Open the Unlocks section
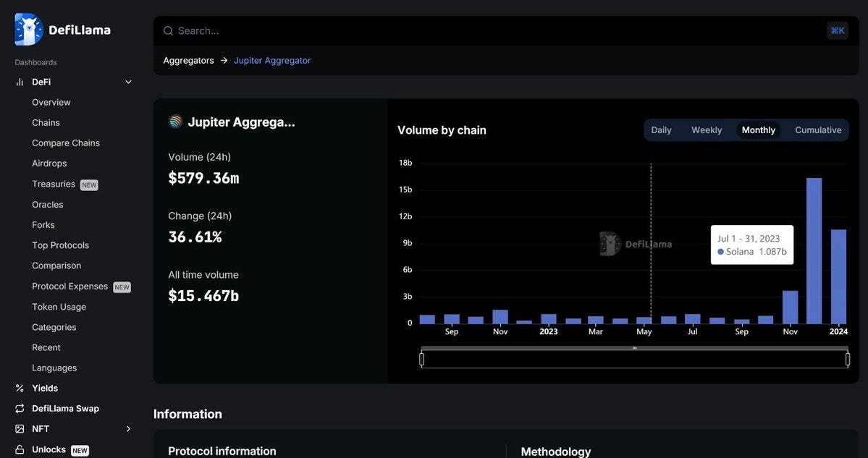This screenshot has height=458, width=868. point(49,449)
